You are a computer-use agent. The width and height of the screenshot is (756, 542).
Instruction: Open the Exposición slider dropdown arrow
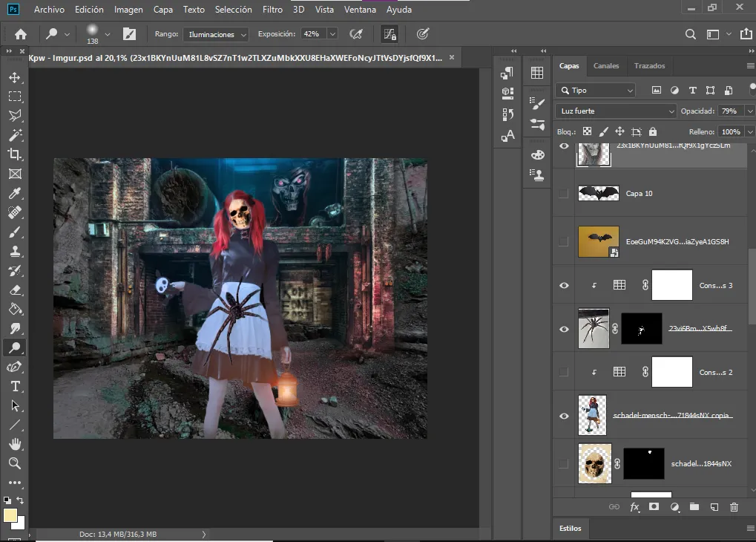[x=332, y=34]
